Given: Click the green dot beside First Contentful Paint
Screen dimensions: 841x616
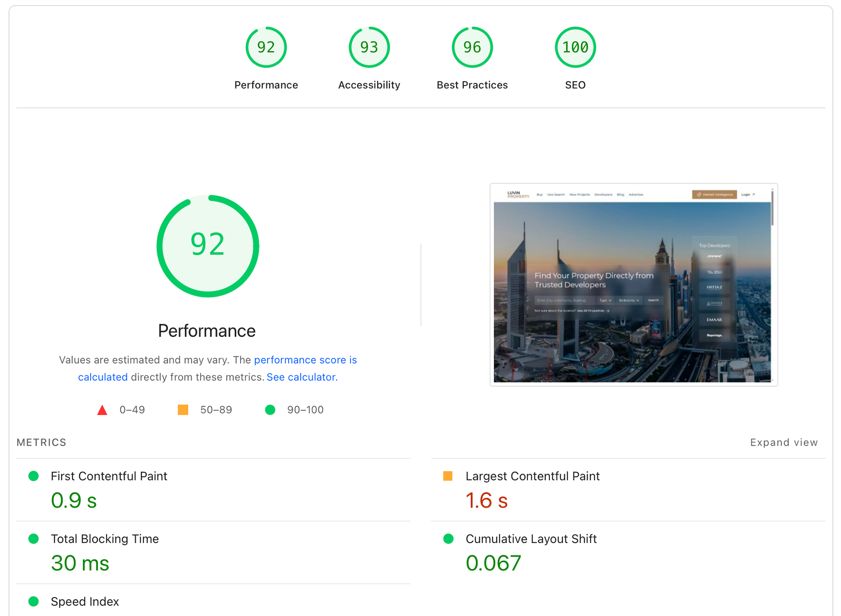Looking at the screenshot, I should pyautogui.click(x=34, y=476).
